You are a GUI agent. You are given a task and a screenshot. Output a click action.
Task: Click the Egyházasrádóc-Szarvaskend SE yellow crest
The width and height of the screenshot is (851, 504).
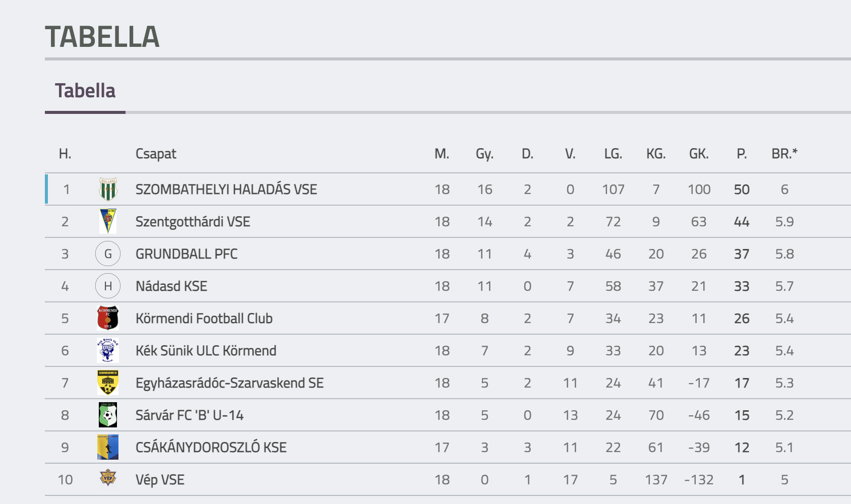(x=108, y=383)
